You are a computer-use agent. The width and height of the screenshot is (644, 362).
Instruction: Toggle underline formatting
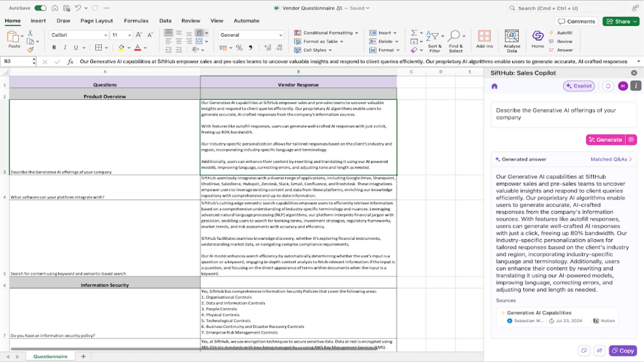(75, 48)
